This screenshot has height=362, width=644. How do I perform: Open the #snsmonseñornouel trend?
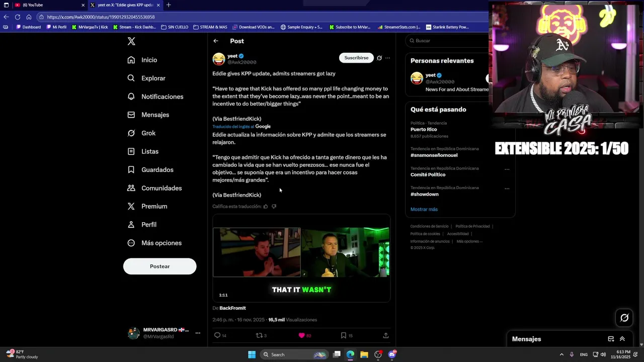434,155
